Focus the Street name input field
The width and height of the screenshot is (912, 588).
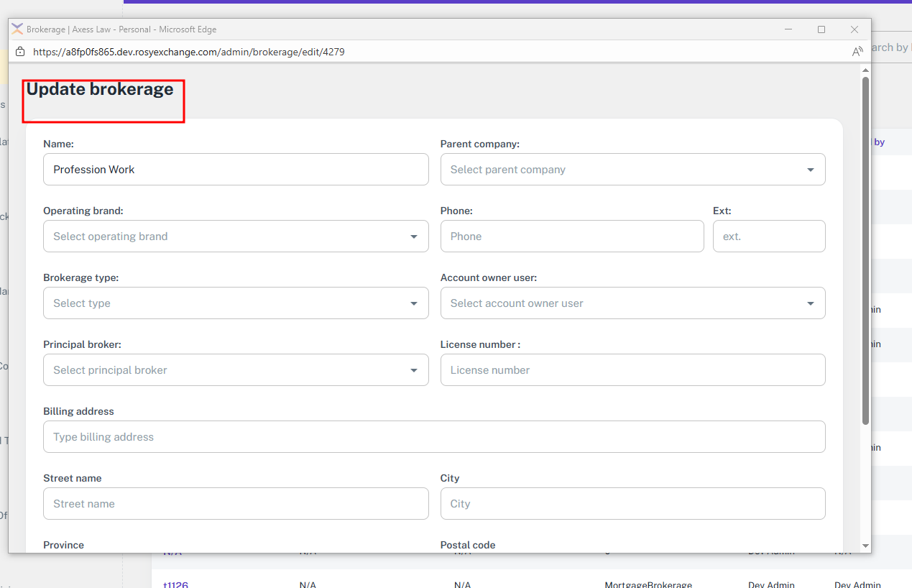click(236, 504)
